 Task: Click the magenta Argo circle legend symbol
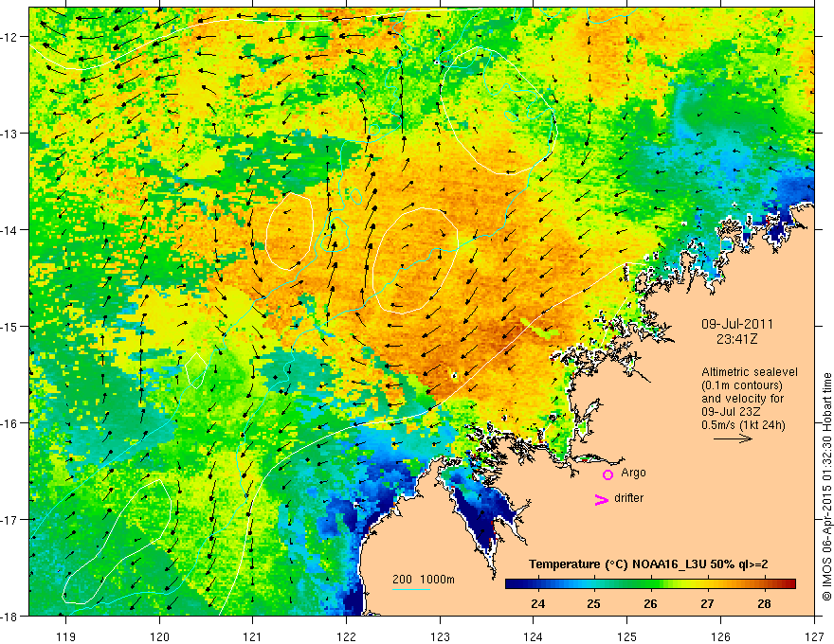click(607, 474)
